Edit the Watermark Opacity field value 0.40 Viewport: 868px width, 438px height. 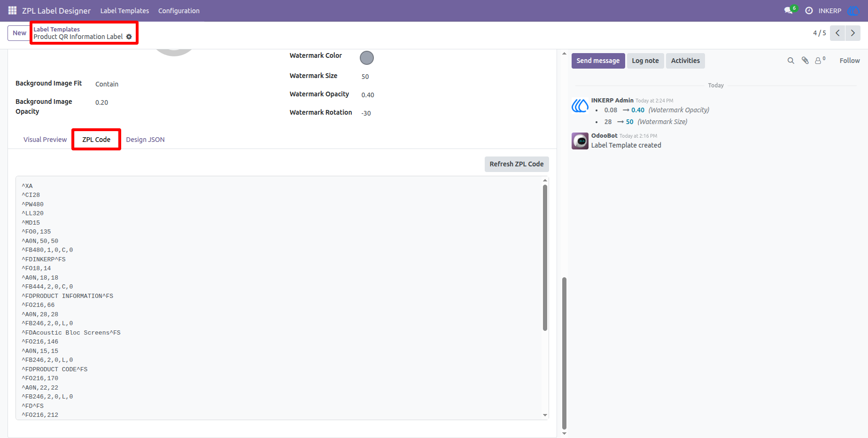[x=368, y=95]
